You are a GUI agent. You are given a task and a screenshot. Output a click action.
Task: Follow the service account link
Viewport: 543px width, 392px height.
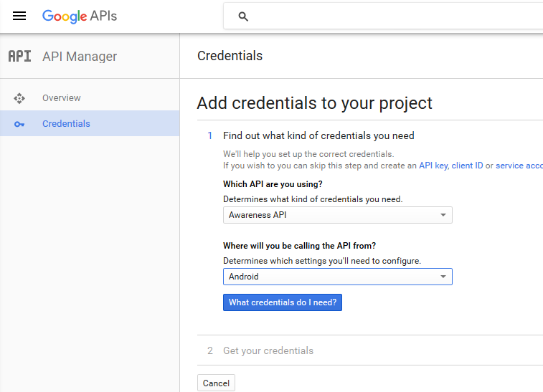(519, 166)
